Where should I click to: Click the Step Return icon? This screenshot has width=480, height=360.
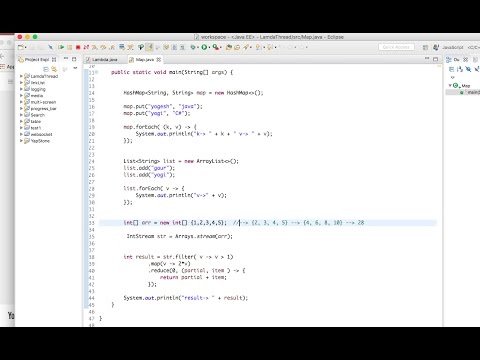(112, 47)
